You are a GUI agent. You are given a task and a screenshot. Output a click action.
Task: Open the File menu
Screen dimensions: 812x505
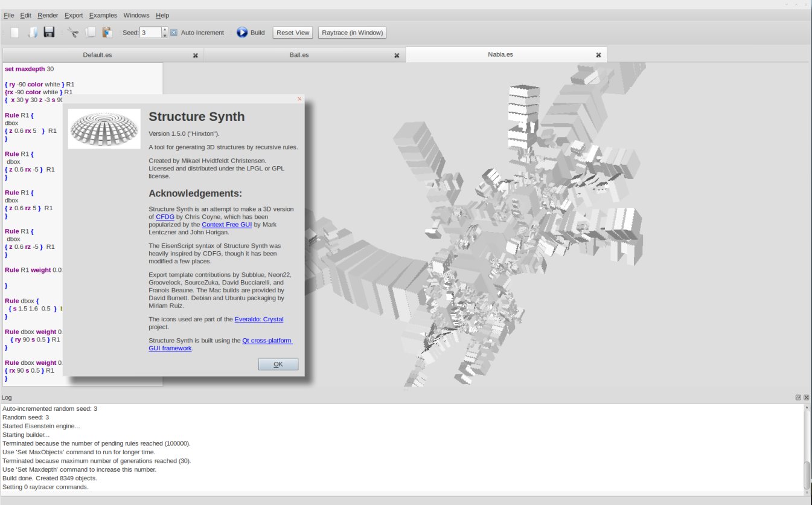(x=9, y=15)
